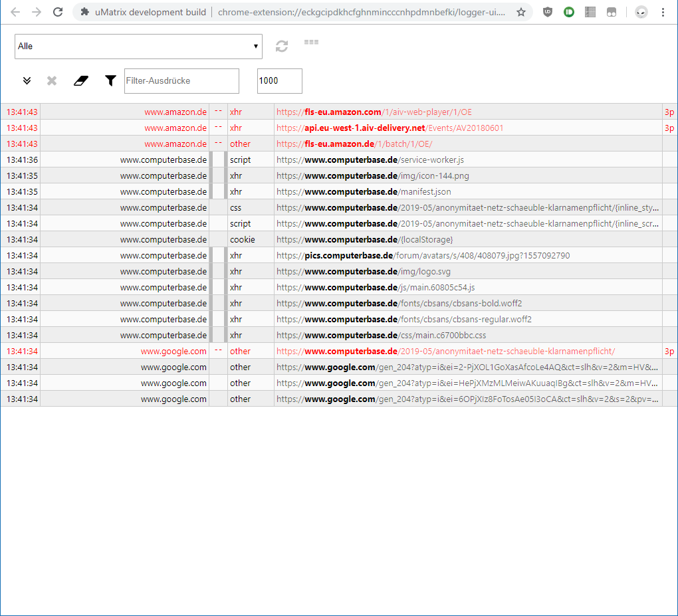This screenshot has height=616, width=678.
Task: Click the double chevron down icon
Action: [x=27, y=81]
